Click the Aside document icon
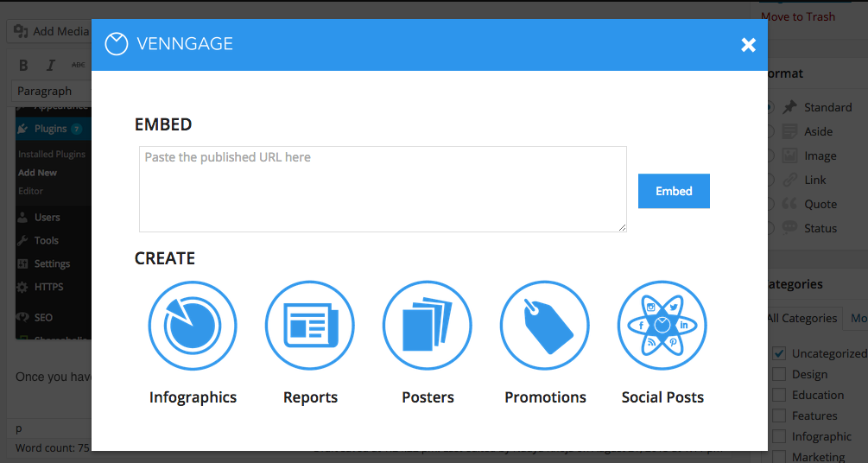Image resolution: width=868 pixels, height=463 pixels. [x=789, y=131]
